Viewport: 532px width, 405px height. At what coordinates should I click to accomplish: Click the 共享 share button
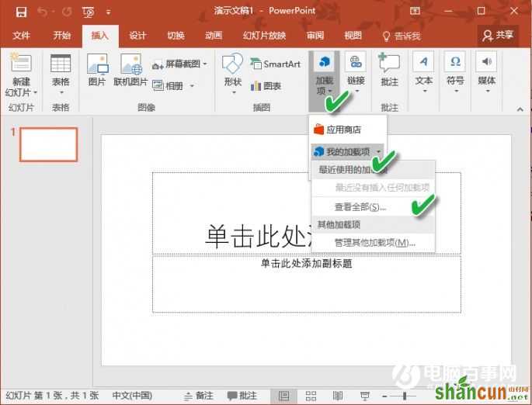(498, 35)
